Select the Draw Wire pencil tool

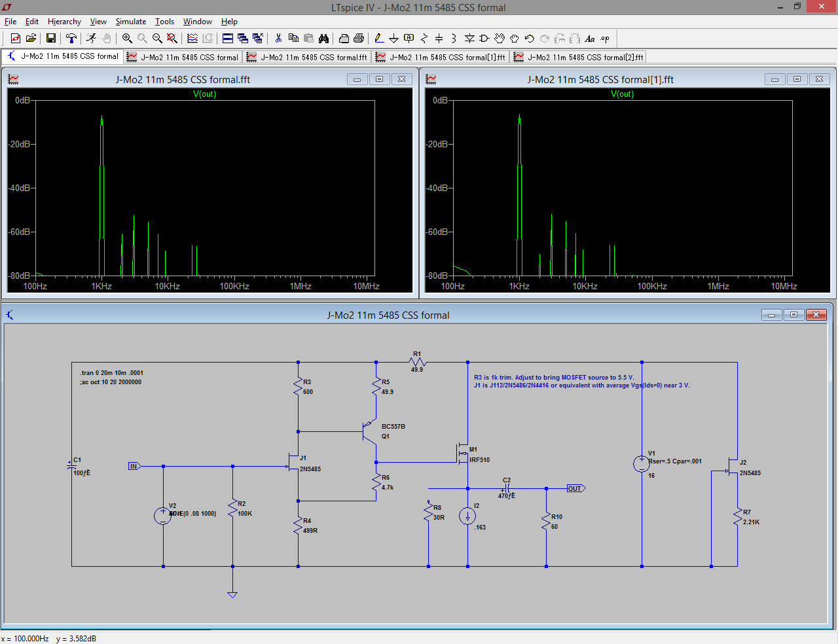point(378,39)
